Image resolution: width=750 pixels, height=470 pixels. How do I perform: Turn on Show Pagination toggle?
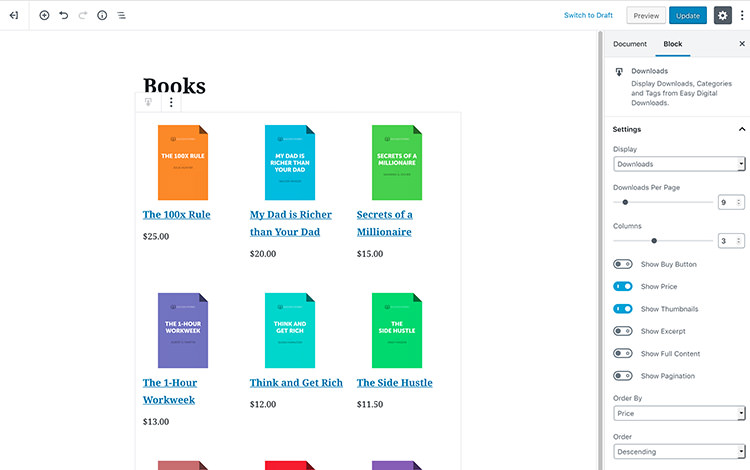[x=623, y=376]
